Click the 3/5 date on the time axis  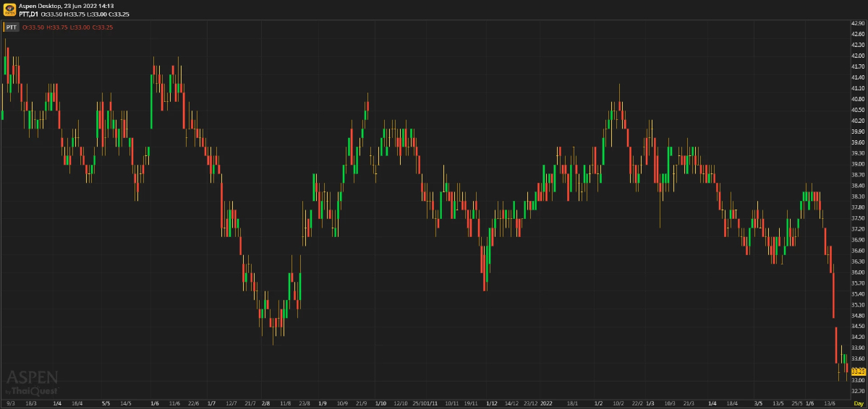(x=759, y=402)
